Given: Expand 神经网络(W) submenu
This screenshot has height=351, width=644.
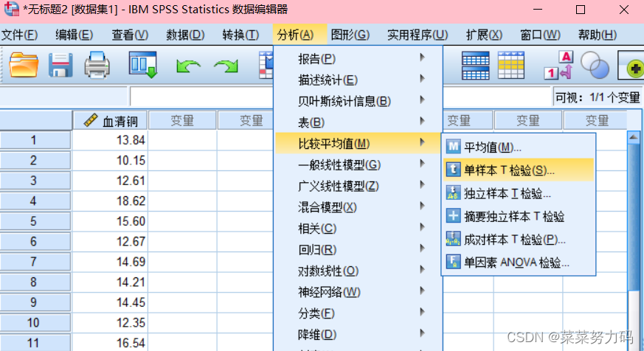Looking at the screenshot, I should click(359, 292).
